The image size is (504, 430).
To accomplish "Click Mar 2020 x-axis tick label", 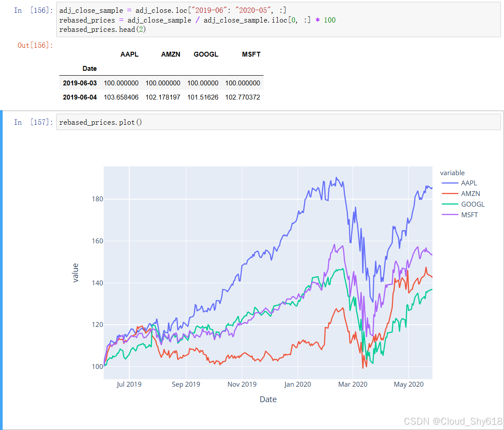I will 353,384.
